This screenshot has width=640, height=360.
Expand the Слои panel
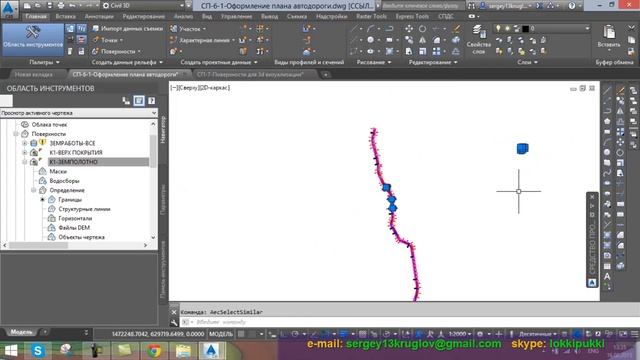(527, 62)
